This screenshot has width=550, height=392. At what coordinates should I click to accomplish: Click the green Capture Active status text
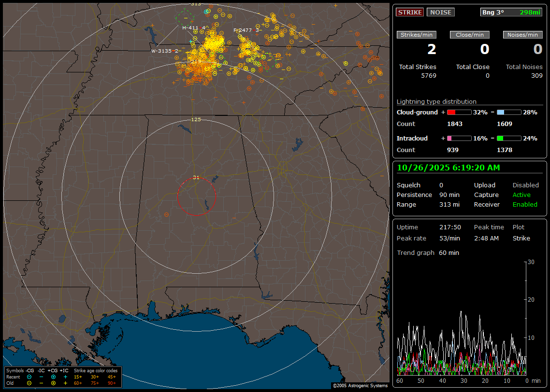pyautogui.click(x=521, y=195)
